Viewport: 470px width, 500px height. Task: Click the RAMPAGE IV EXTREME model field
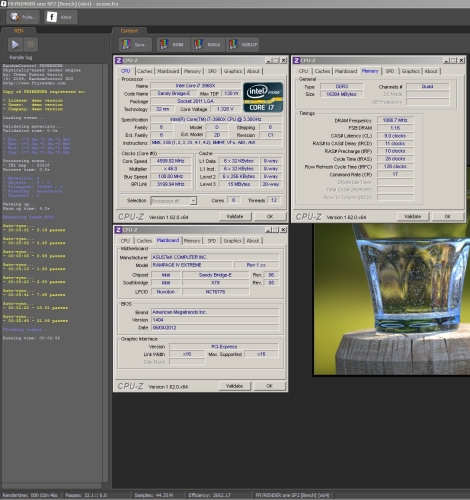coord(192,265)
